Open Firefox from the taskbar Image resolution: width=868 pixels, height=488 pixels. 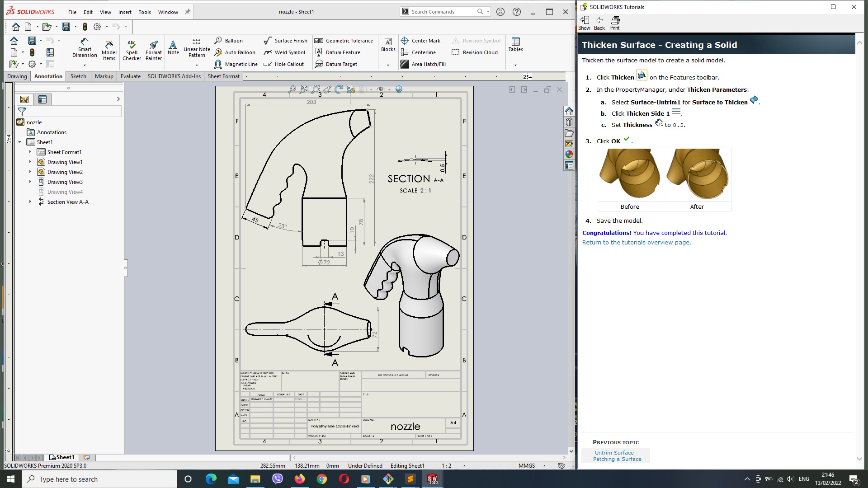tap(299, 479)
